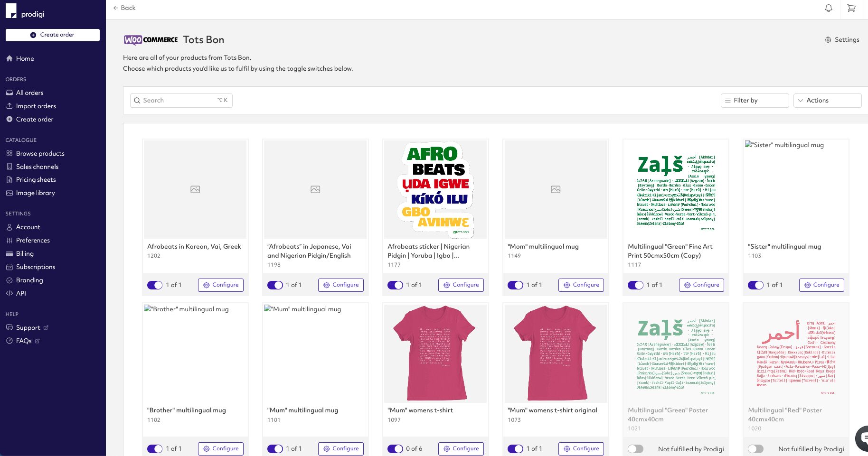Open the shopping cart icon

(851, 8)
